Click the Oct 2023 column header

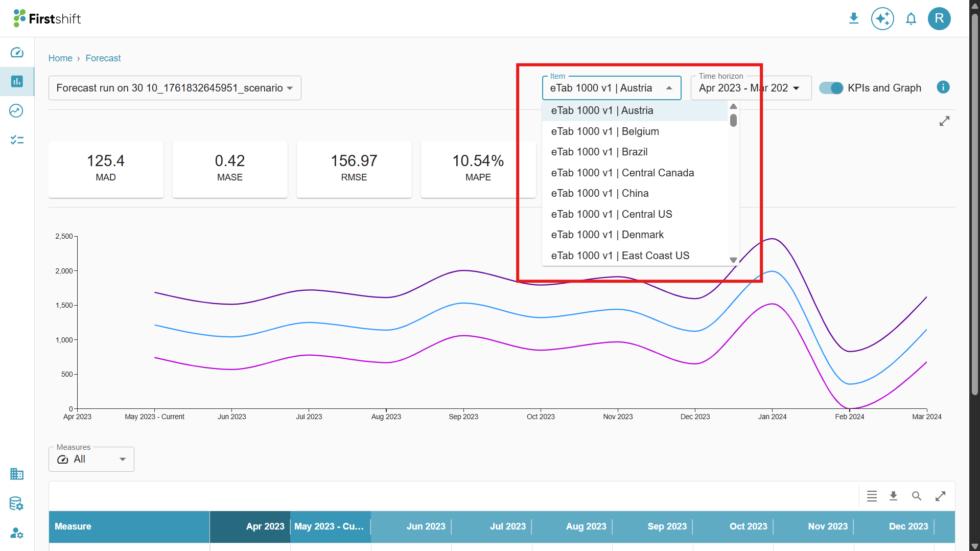[x=733, y=526]
